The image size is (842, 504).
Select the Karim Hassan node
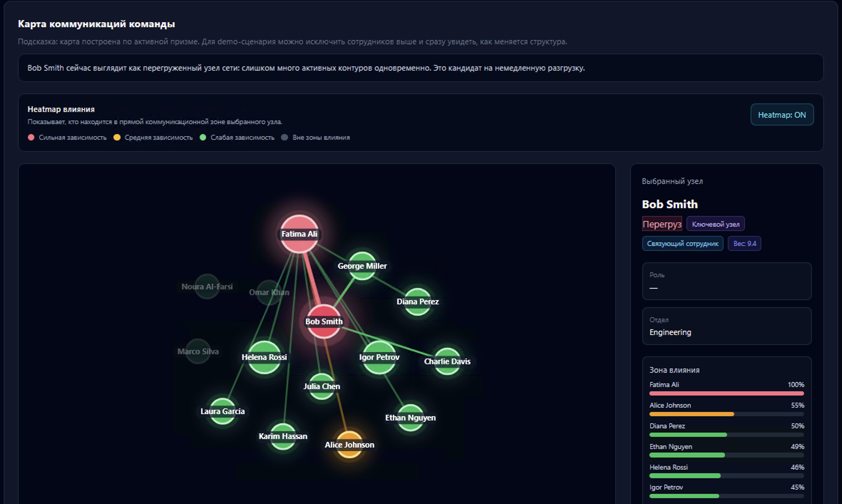point(283,436)
